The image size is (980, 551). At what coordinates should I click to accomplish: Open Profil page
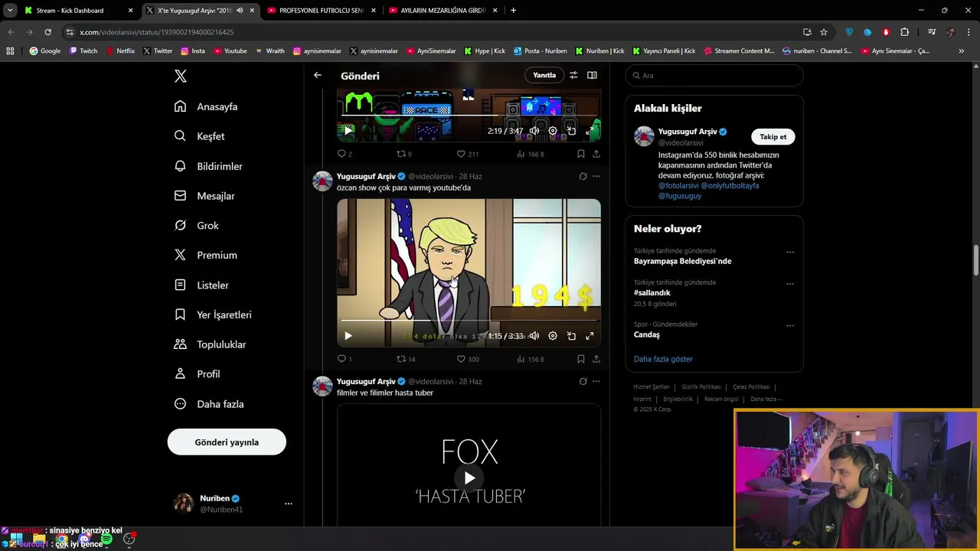pos(197,374)
